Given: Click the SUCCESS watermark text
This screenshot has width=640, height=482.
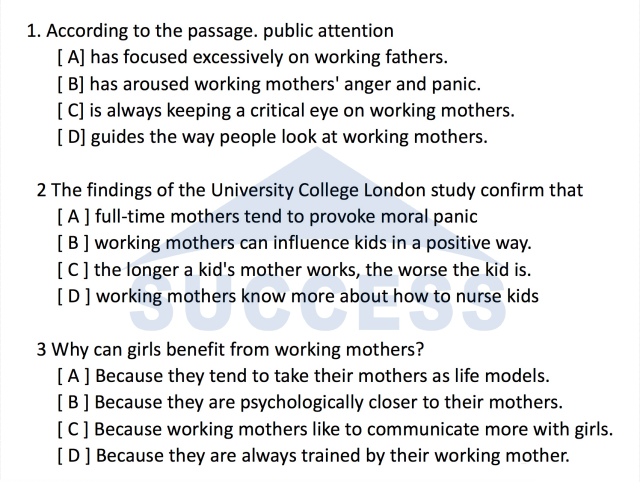Looking at the screenshot, I should tap(320, 311).
